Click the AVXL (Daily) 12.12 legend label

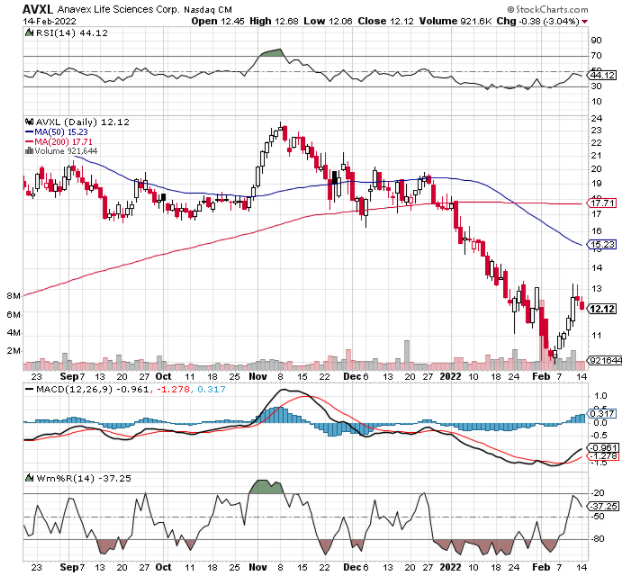(x=83, y=122)
